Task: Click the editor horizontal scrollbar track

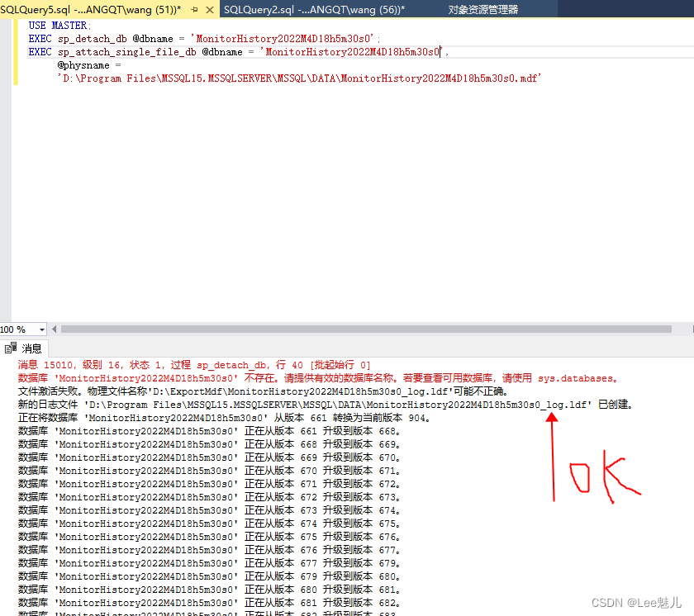Action: pyautogui.click(x=366, y=329)
